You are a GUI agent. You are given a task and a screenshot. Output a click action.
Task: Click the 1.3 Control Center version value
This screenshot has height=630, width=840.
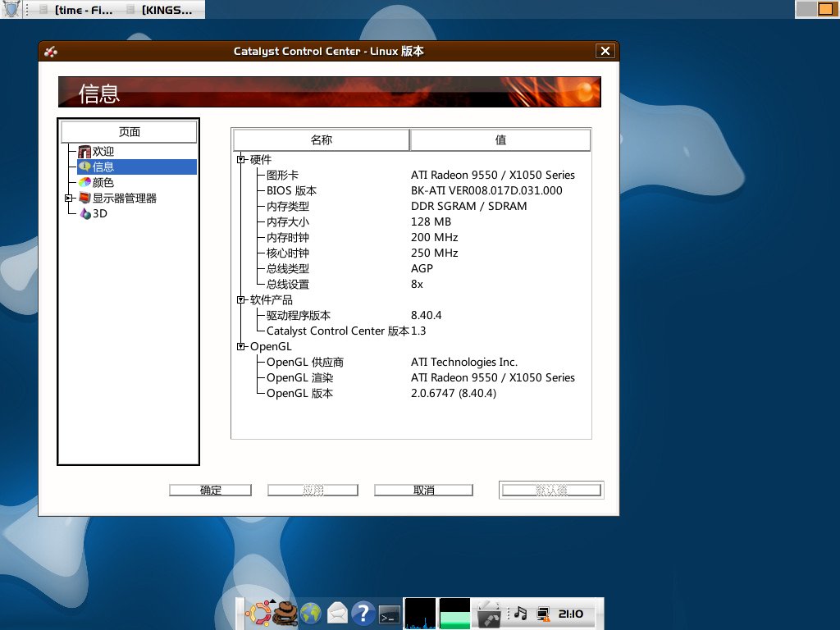tap(418, 331)
